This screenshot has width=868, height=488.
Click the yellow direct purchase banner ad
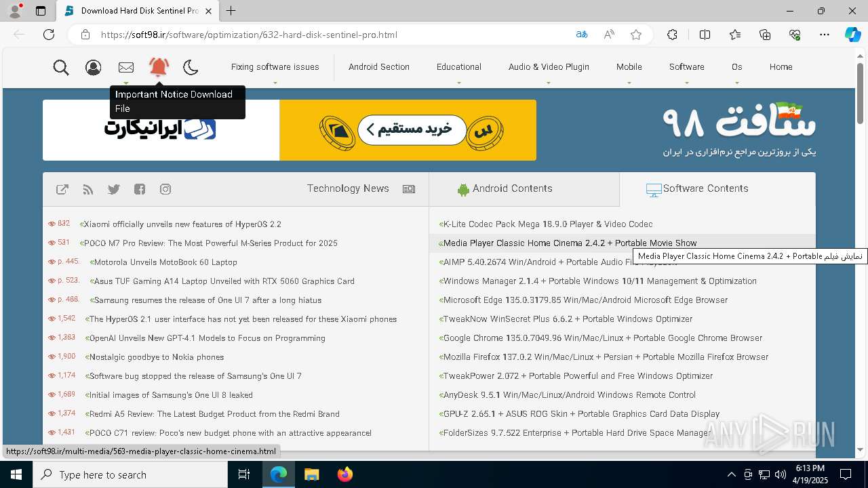[408, 130]
